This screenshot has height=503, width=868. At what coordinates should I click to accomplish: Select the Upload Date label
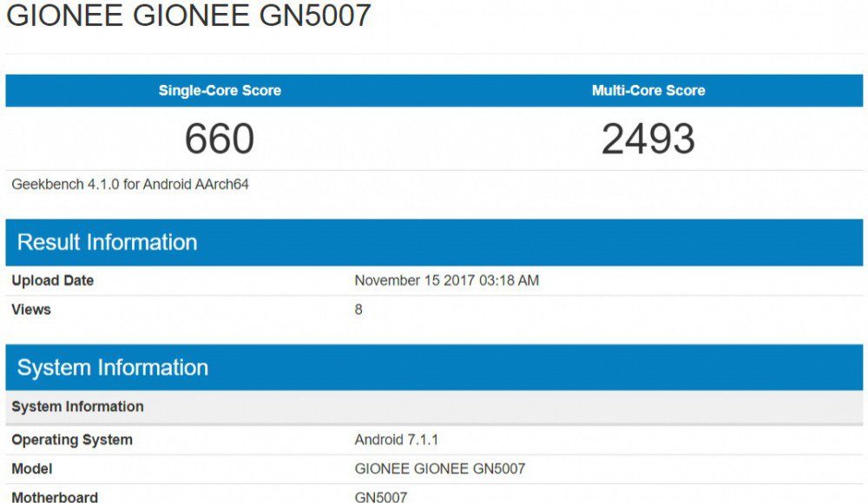point(53,280)
